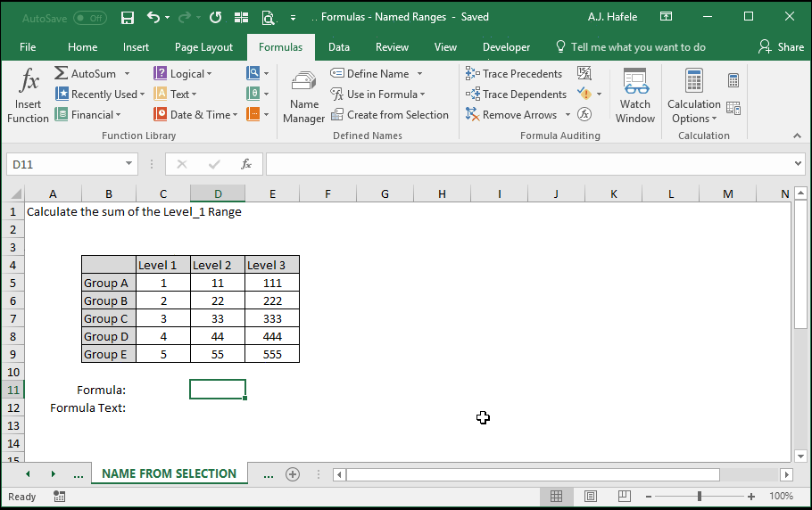The image size is (812, 510).
Task: Expand the Error Checking dropdown arrow
Action: (x=599, y=95)
